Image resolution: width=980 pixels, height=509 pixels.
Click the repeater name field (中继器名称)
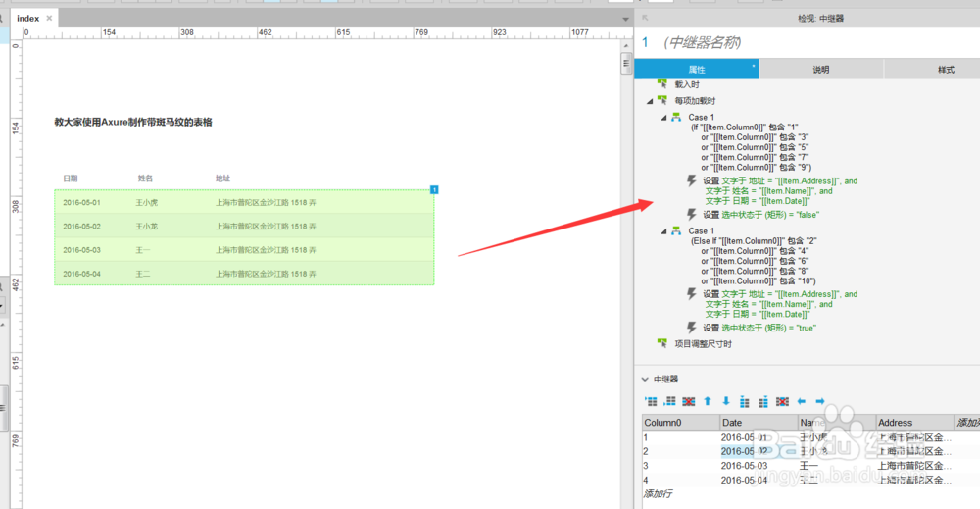click(x=702, y=42)
